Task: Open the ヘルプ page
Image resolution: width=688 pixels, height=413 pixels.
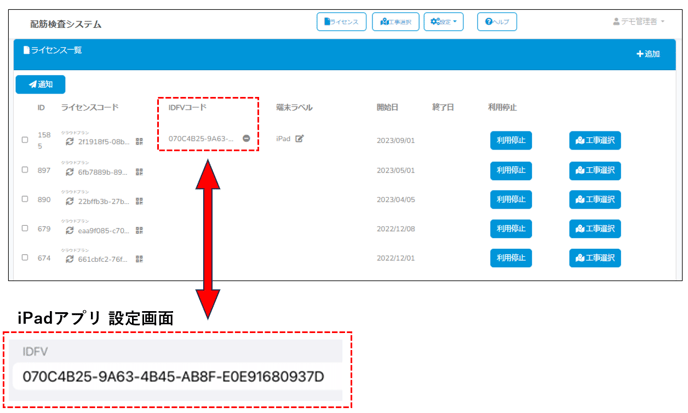Action: click(496, 22)
